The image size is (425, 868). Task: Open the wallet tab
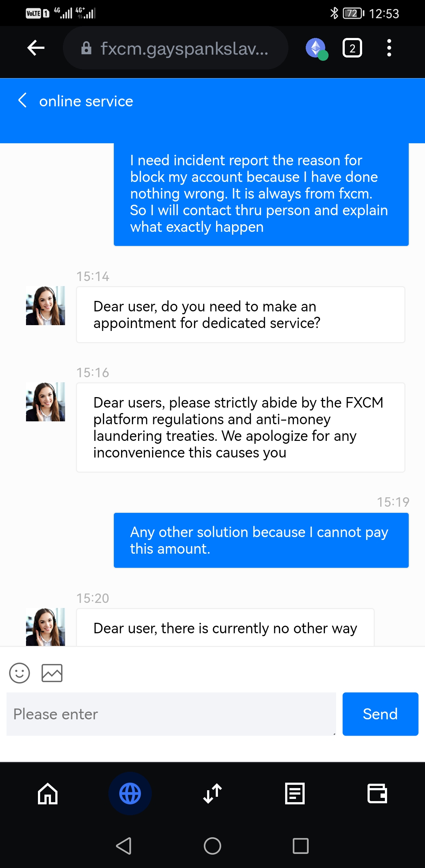[377, 793]
